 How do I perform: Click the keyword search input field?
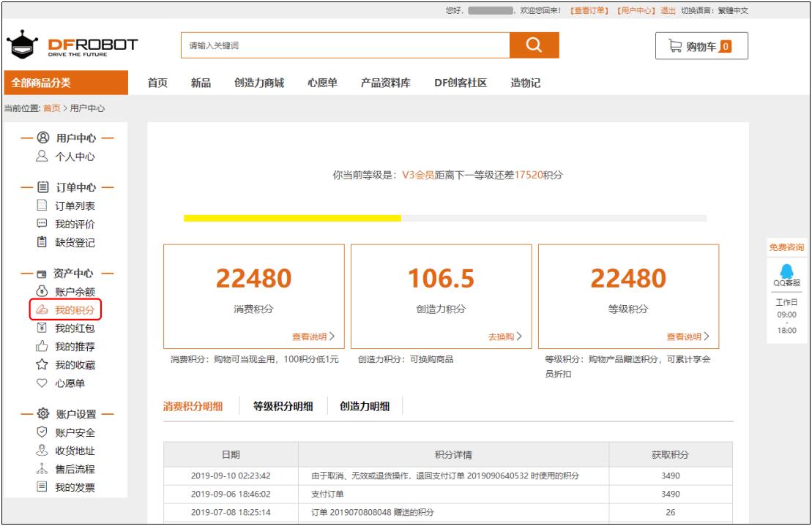(x=345, y=45)
